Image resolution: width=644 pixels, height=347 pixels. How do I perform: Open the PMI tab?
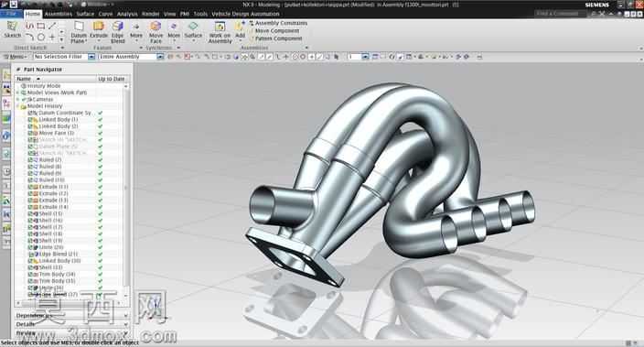coord(185,14)
